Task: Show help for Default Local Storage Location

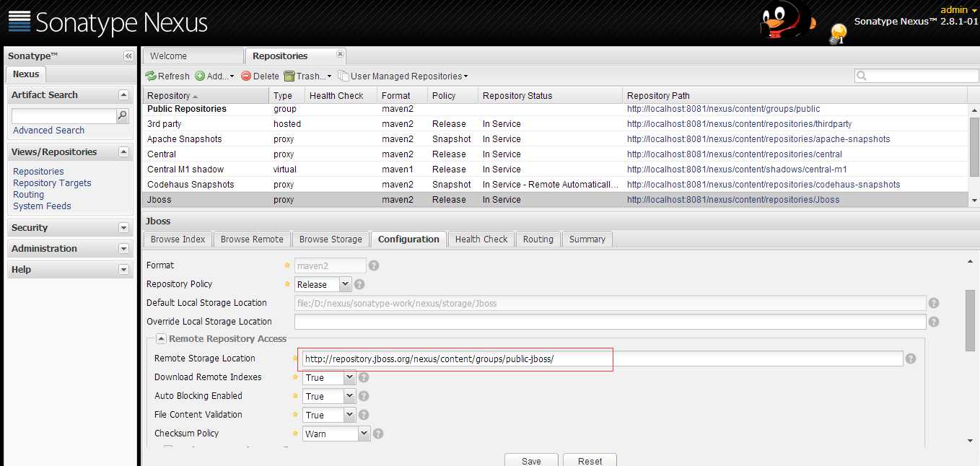Action: (934, 303)
